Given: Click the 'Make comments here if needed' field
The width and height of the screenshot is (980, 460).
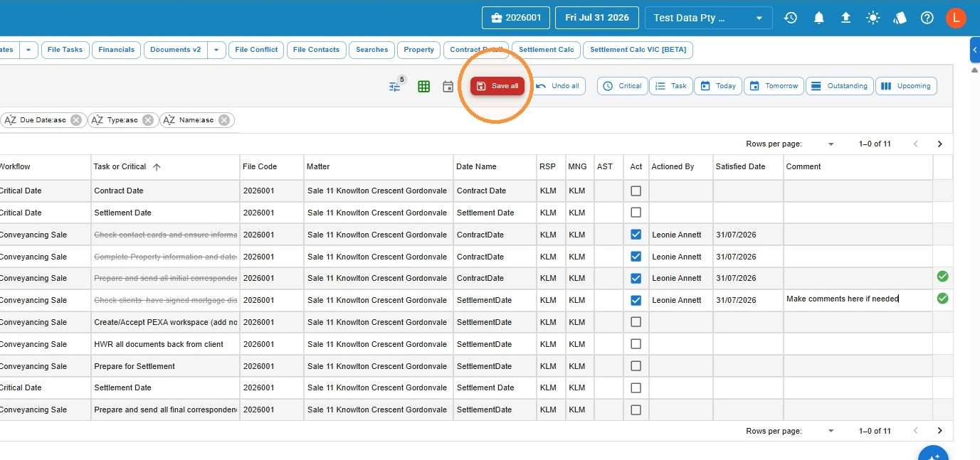Looking at the screenshot, I should (858, 299).
